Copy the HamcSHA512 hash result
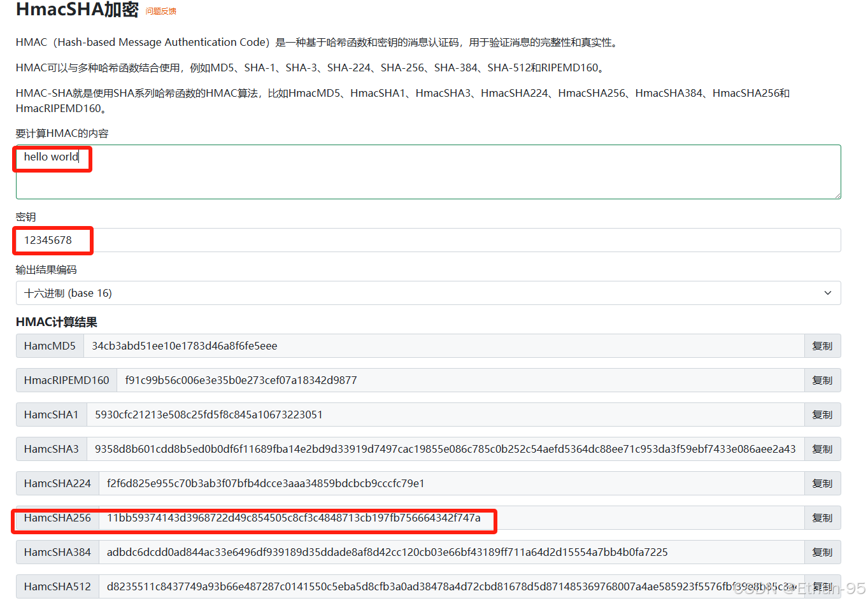Viewport: 868px width, 603px height. (822, 586)
